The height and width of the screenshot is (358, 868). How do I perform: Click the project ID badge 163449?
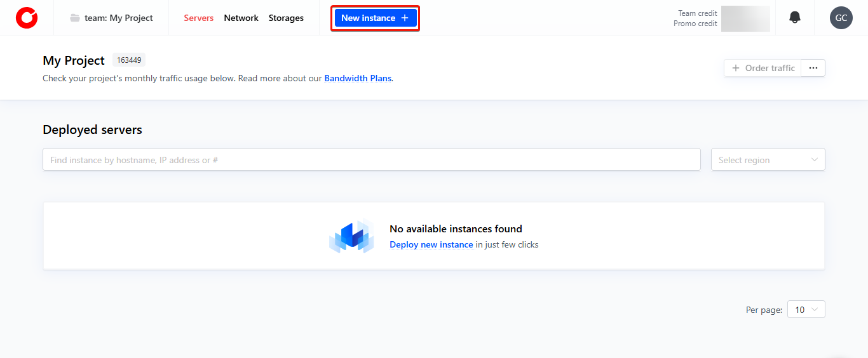tap(129, 60)
